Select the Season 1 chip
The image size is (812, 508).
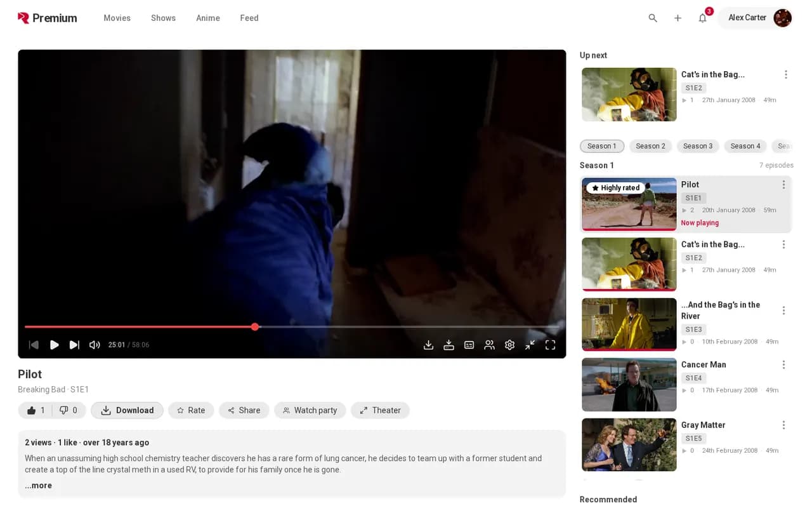pos(602,146)
